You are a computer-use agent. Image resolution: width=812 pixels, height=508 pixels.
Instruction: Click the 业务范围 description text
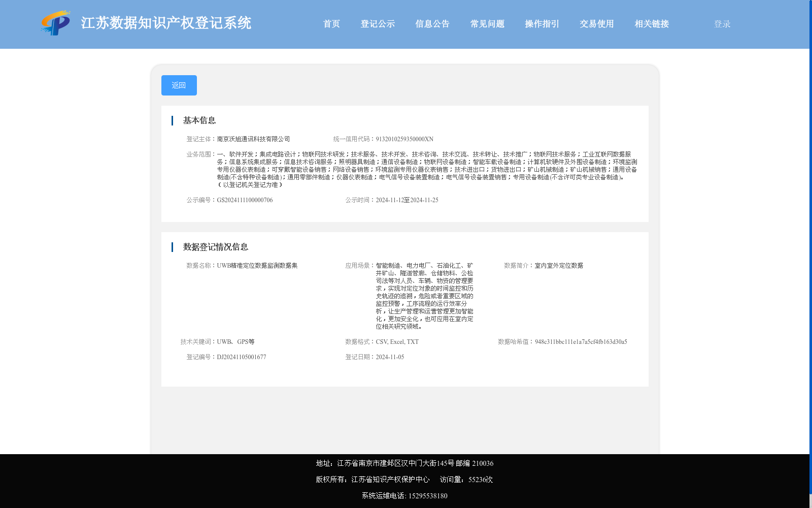point(427,170)
